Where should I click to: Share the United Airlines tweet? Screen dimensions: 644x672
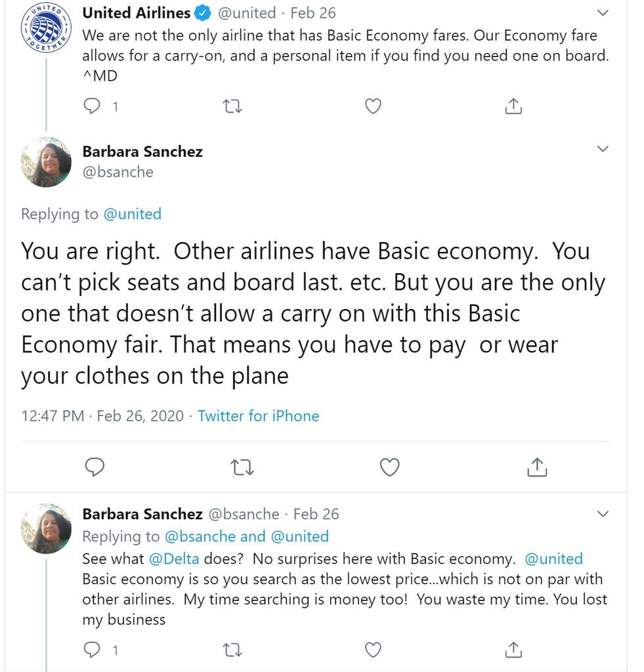click(x=513, y=106)
